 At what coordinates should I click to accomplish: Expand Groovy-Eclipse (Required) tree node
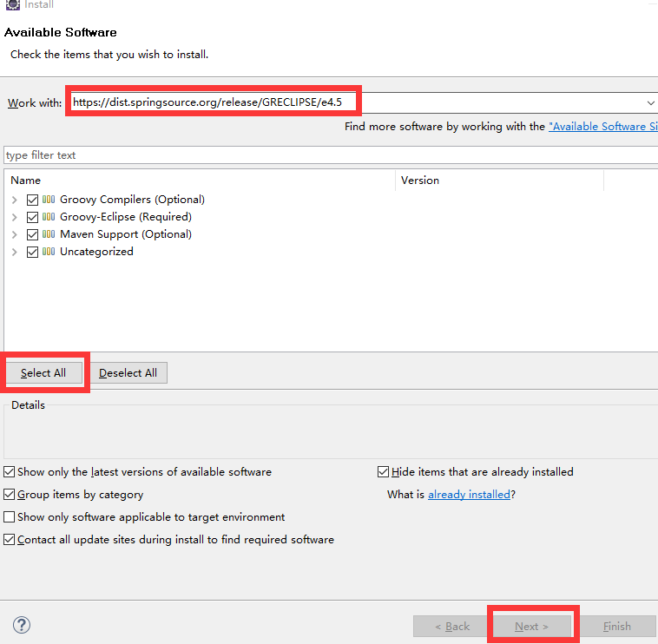tap(14, 217)
